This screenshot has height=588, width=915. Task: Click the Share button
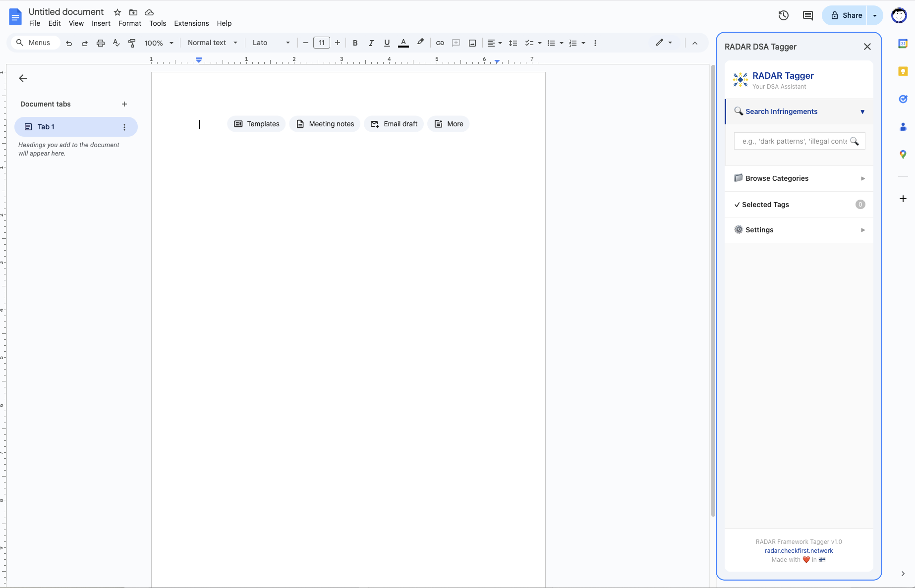[x=846, y=15]
